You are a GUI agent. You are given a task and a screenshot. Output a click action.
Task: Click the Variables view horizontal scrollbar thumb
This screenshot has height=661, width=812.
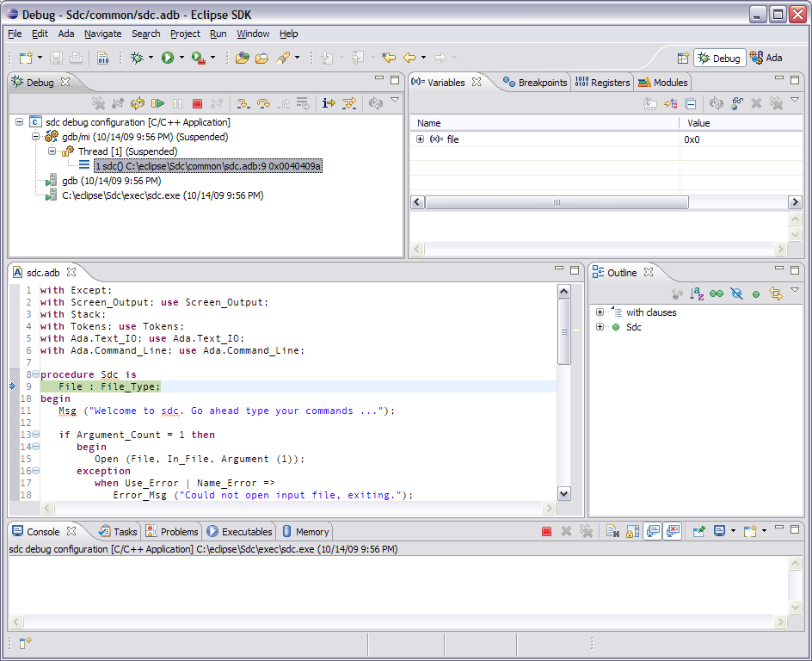click(x=557, y=202)
